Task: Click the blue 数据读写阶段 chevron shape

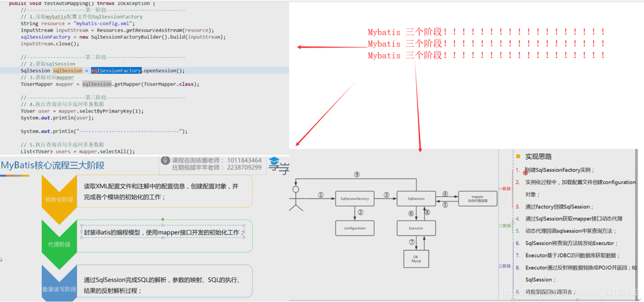Action: 59,283
